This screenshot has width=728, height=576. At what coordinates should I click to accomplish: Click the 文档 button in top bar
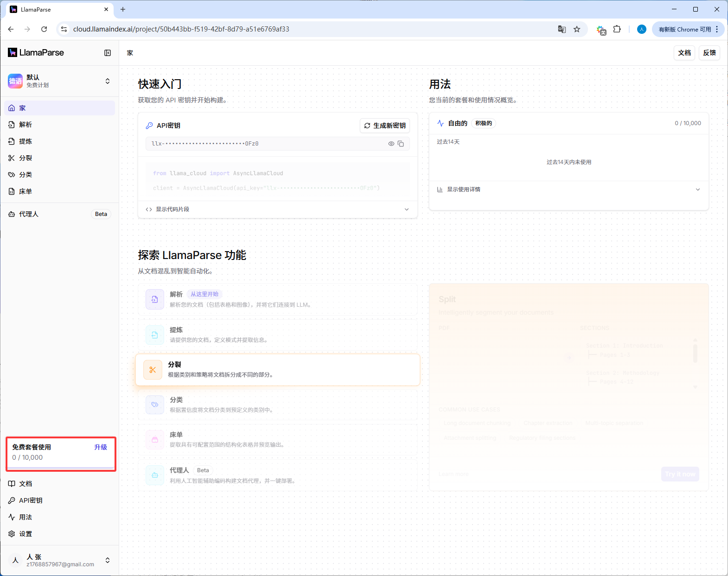point(684,53)
